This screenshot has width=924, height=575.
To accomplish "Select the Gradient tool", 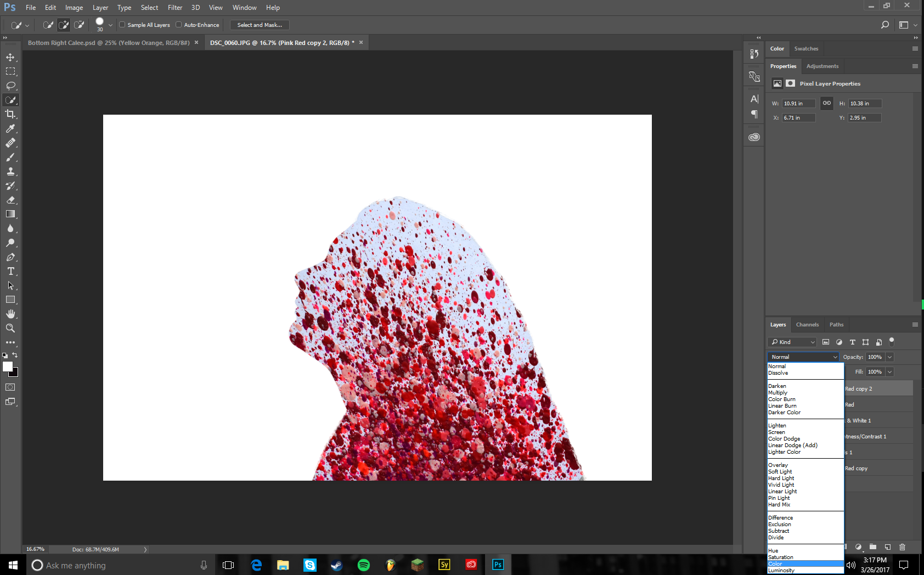I will pyautogui.click(x=10, y=214).
